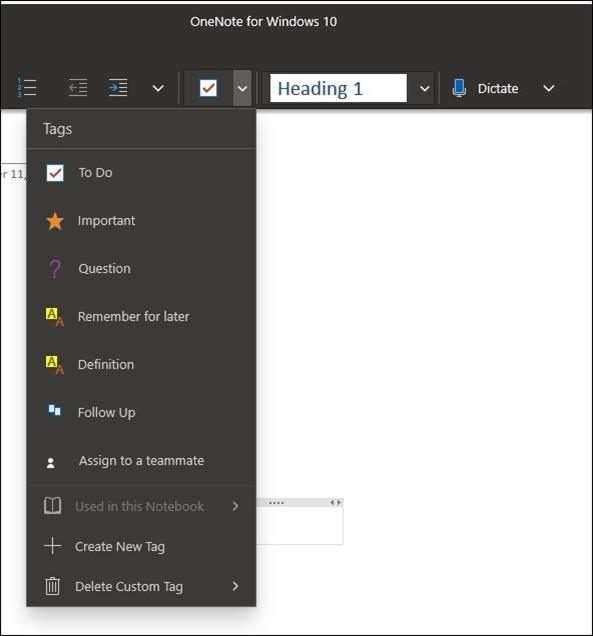Click the Follow Up squares icon
Screen dimensions: 593x636
click(54, 410)
